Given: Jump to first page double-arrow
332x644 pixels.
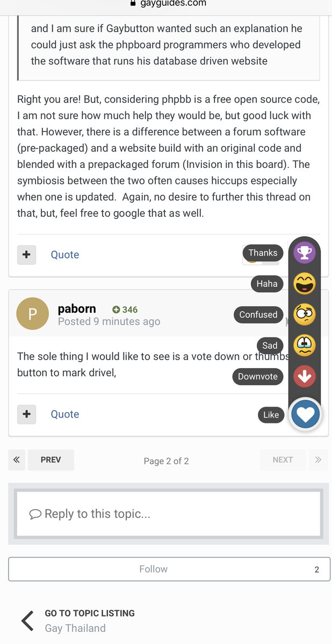Looking at the screenshot, I should point(17,460).
